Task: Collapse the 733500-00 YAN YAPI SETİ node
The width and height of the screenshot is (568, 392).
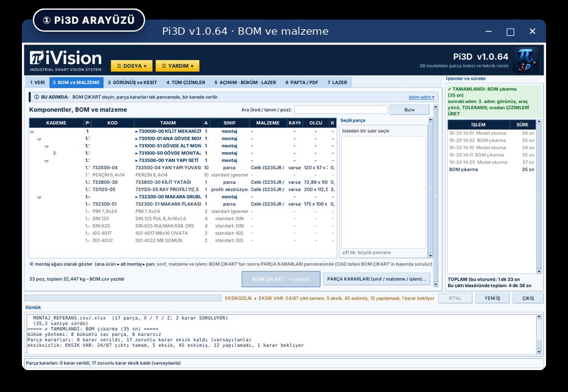Action: [x=46, y=161]
